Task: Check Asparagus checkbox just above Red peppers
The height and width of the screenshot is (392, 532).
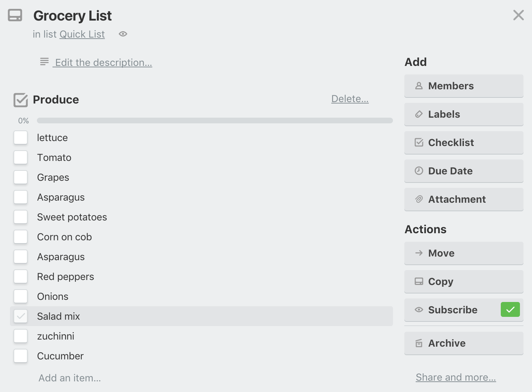Action: click(x=21, y=257)
